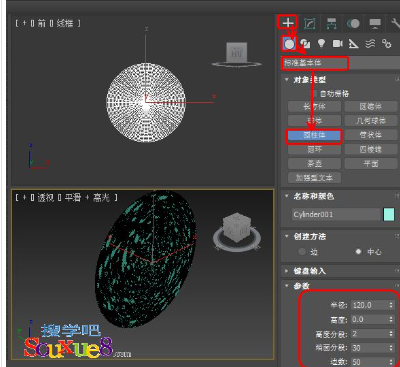The width and height of the screenshot is (400, 367).
Task: Enable the 自动栅格 checkbox
Action: click(x=314, y=94)
